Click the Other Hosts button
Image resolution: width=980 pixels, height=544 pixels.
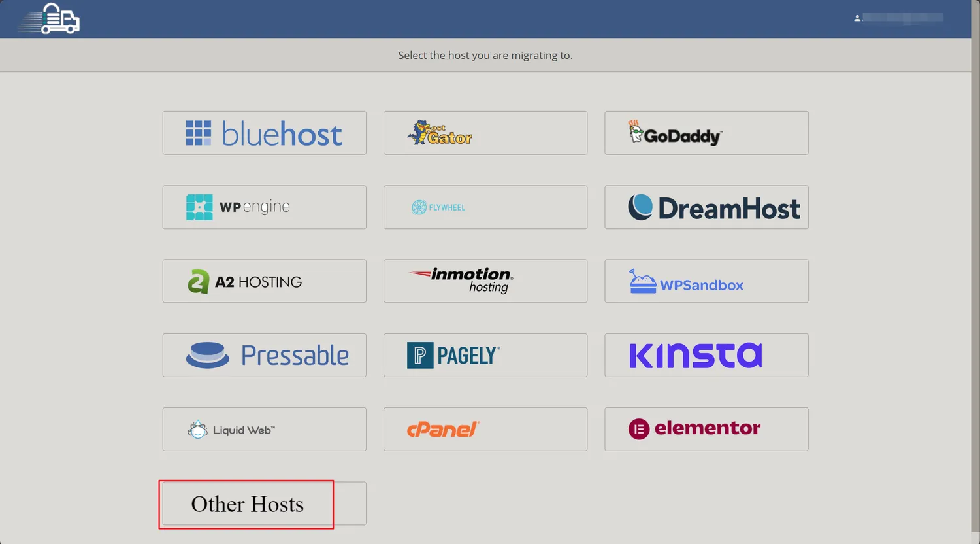(248, 504)
